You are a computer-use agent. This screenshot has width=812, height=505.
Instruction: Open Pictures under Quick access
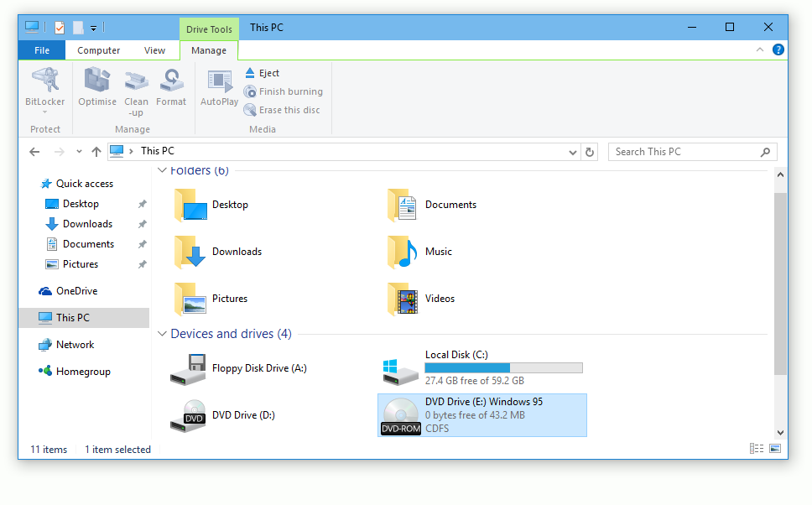click(72, 264)
